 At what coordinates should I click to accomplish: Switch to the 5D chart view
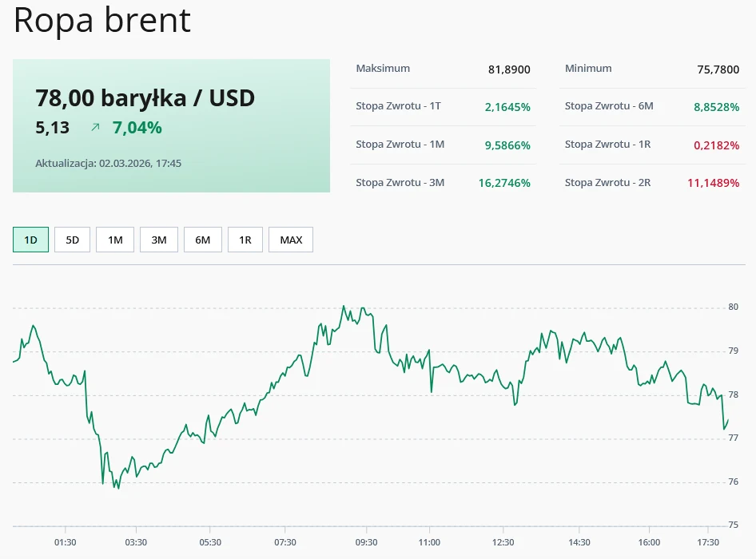72,239
